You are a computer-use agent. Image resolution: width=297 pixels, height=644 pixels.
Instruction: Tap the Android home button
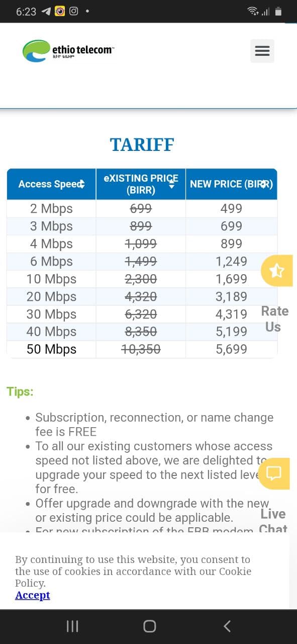point(149,626)
